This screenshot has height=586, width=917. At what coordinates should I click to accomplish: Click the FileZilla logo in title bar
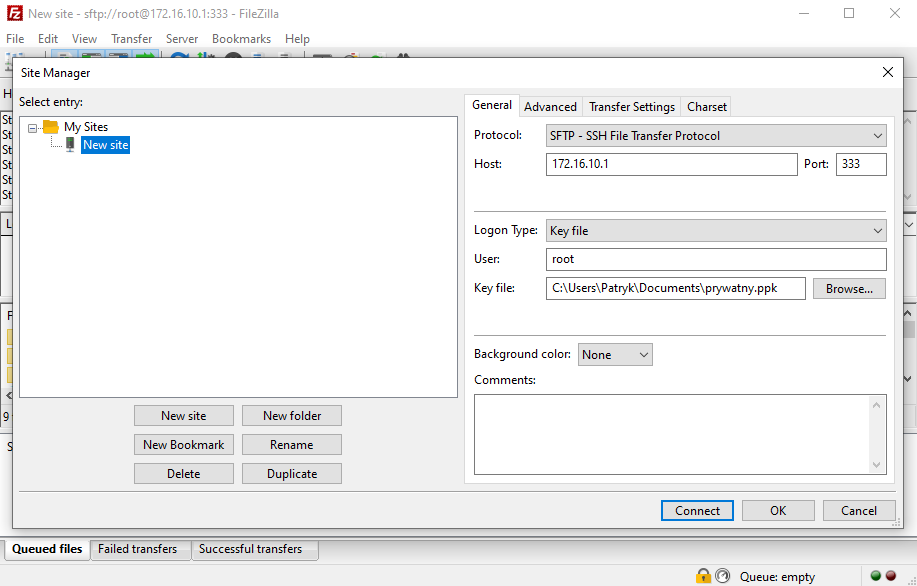point(13,14)
